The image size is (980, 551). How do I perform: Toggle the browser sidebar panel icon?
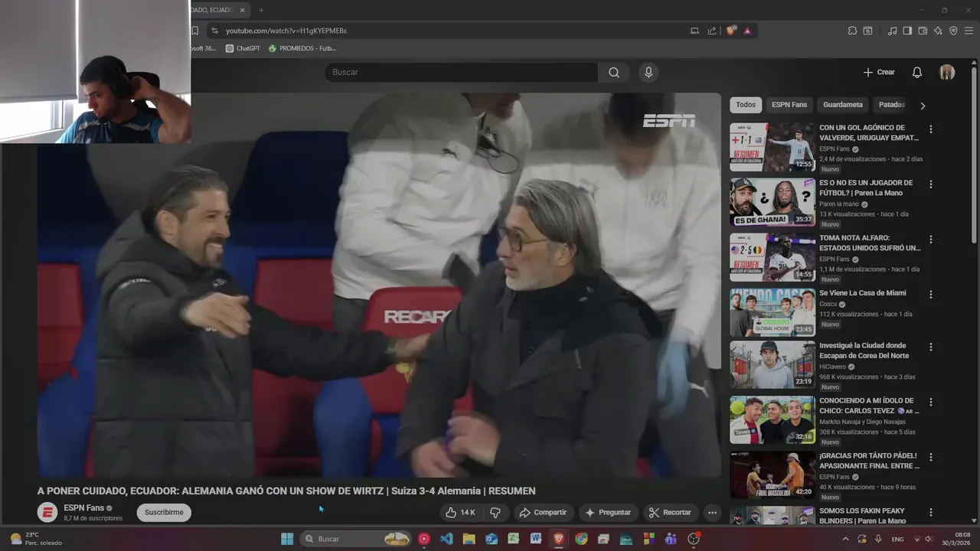pos(907,31)
